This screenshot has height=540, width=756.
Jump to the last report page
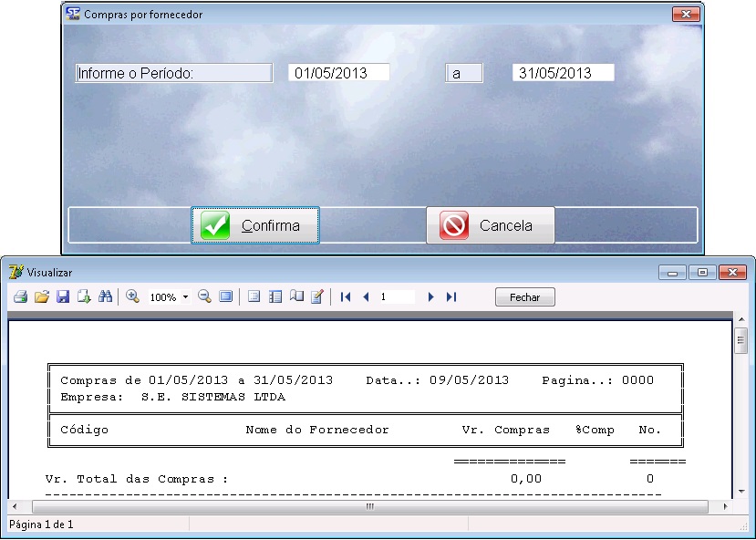450,297
